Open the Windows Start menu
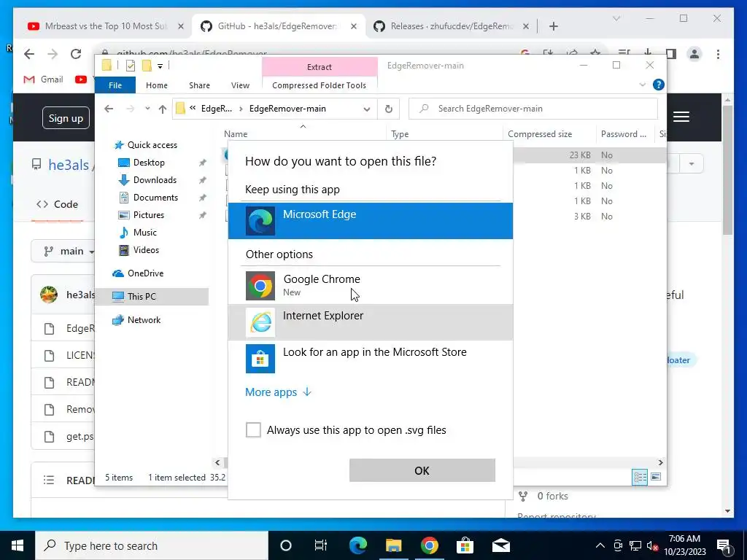 click(x=18, y=545)
